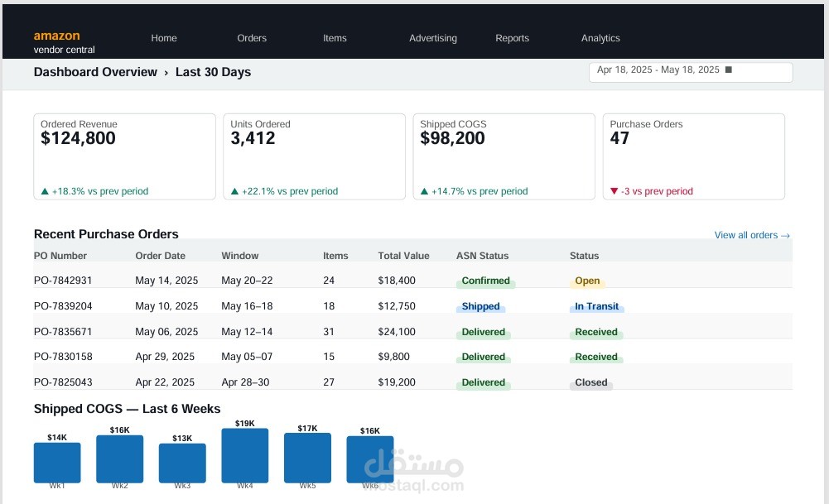Click the Wk4 $19K bar
The width and height of the screenshot is (829, 504).
[x=245, y=455]
